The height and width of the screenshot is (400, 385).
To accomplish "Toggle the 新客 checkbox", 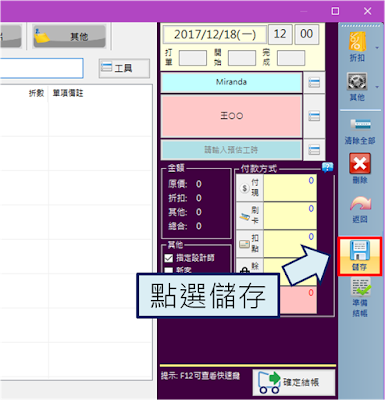I will (169, 270).
